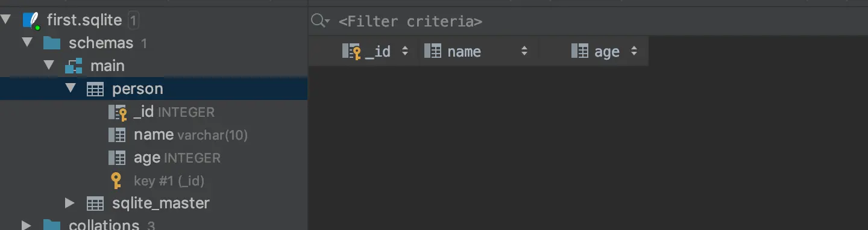Expand the collations folder arrow
Screen dimensions: 868x230
27,225
